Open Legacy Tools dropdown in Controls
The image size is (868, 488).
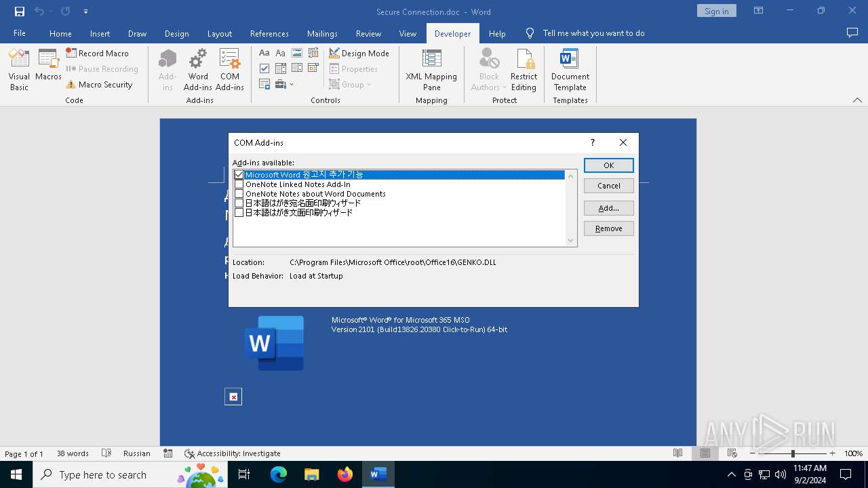point(285,85)
